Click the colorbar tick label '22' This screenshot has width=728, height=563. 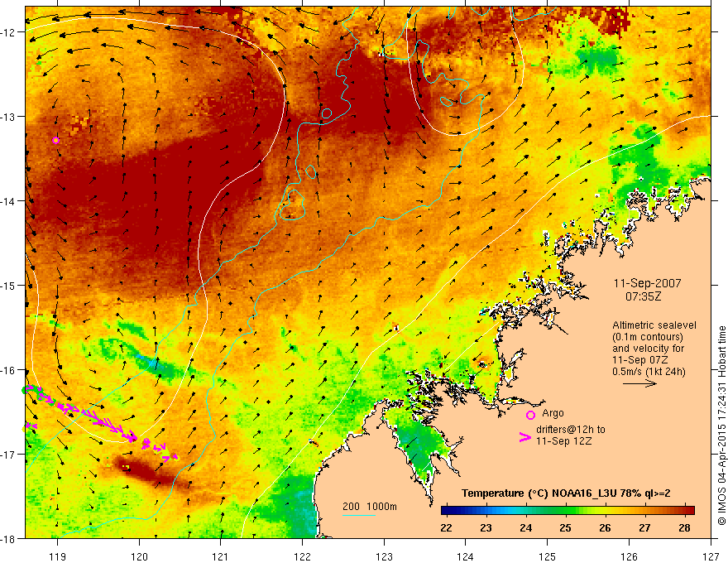click(x=446, y=528)
